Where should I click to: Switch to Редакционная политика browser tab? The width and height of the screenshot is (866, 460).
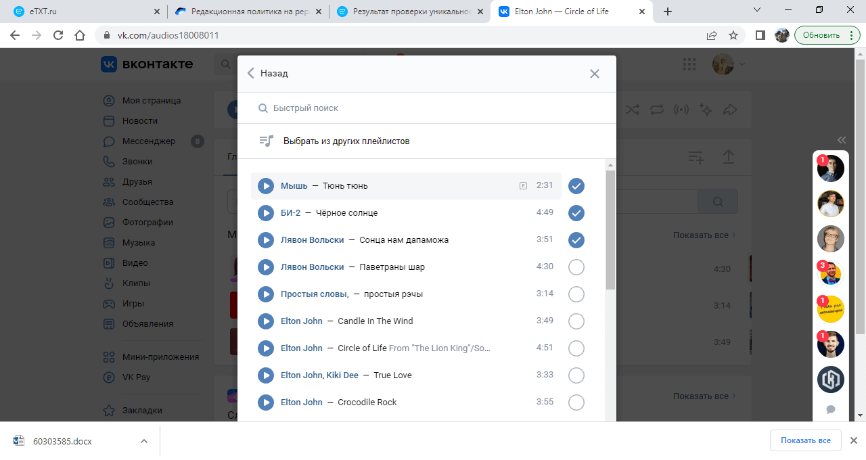pos(249,12)
